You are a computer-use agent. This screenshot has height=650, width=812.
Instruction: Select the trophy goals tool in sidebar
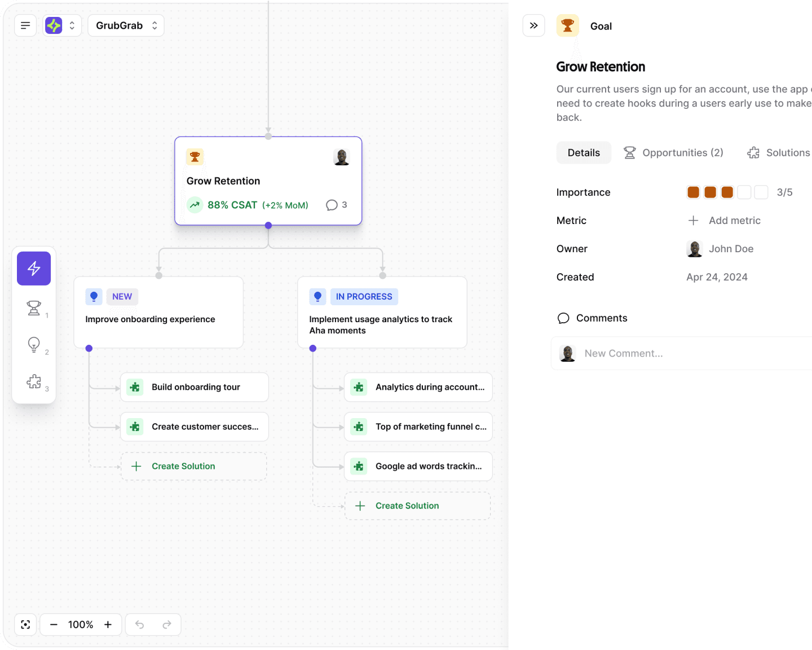coord(34,308)
